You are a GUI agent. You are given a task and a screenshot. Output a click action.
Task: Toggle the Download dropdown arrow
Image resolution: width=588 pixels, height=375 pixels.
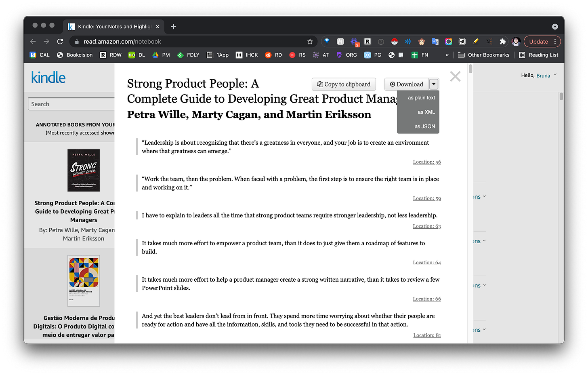[x=434, y=84]
